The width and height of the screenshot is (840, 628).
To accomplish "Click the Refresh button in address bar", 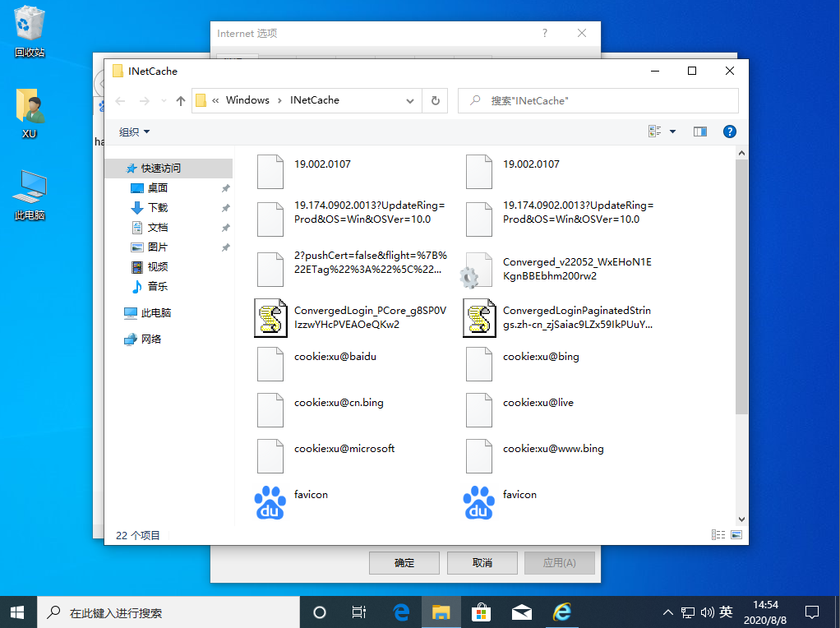I will 436,100.
